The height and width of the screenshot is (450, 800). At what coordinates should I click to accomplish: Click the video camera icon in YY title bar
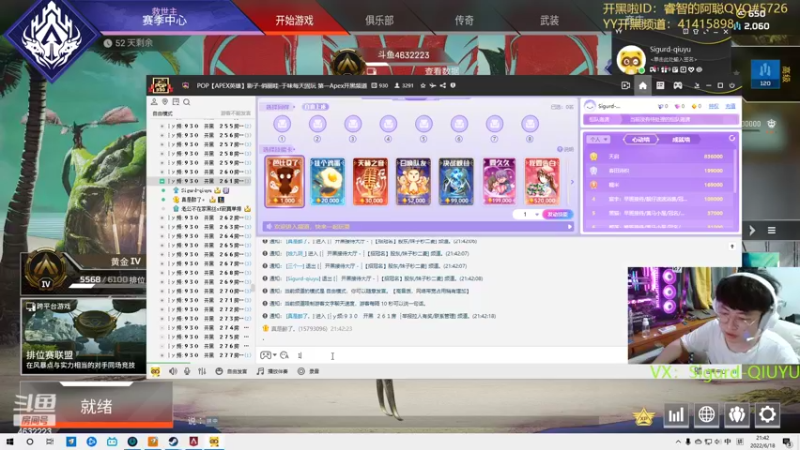(x=626, y=86)
